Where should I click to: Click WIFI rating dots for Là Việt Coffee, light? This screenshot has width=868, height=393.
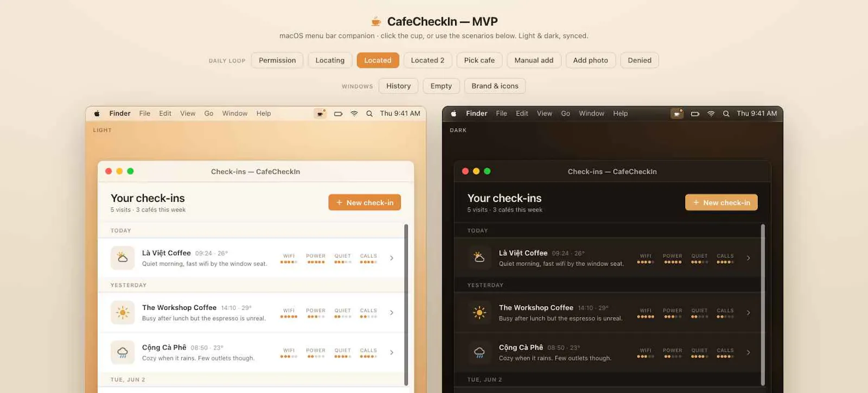(289, 262)
